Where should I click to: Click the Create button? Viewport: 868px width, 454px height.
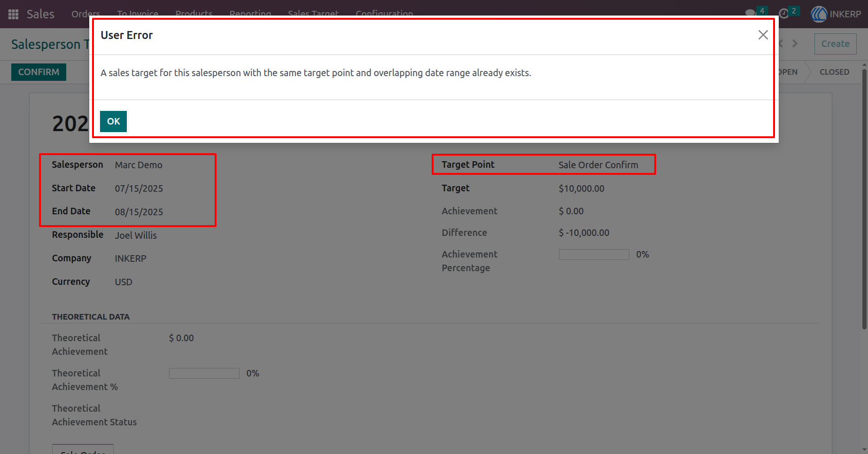(835, 44)
